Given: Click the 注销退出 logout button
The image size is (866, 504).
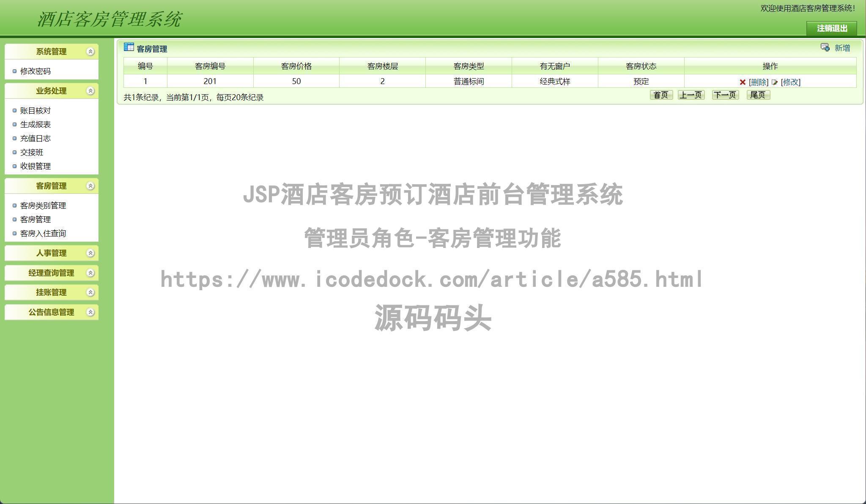Looking at the screenshot, I should coord(832,29).
